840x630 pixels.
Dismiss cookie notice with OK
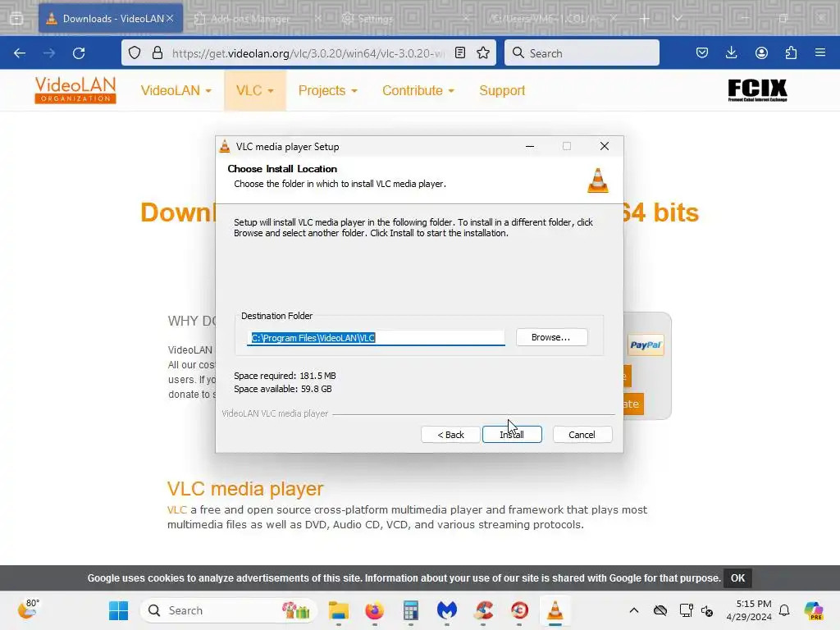[737, 578]
